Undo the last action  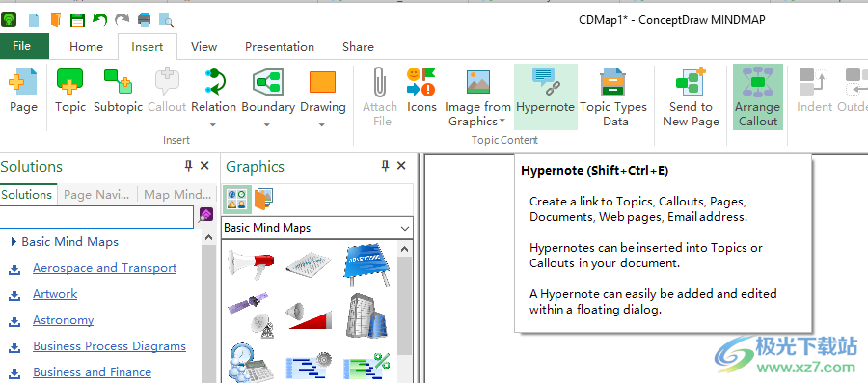[99, 20]
